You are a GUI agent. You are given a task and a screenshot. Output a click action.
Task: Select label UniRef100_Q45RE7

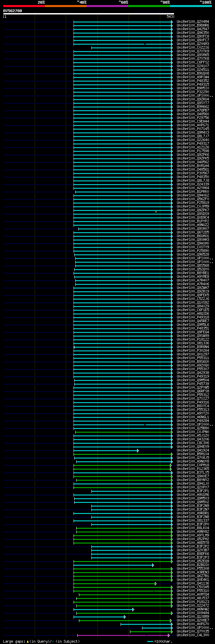point(193,321)
